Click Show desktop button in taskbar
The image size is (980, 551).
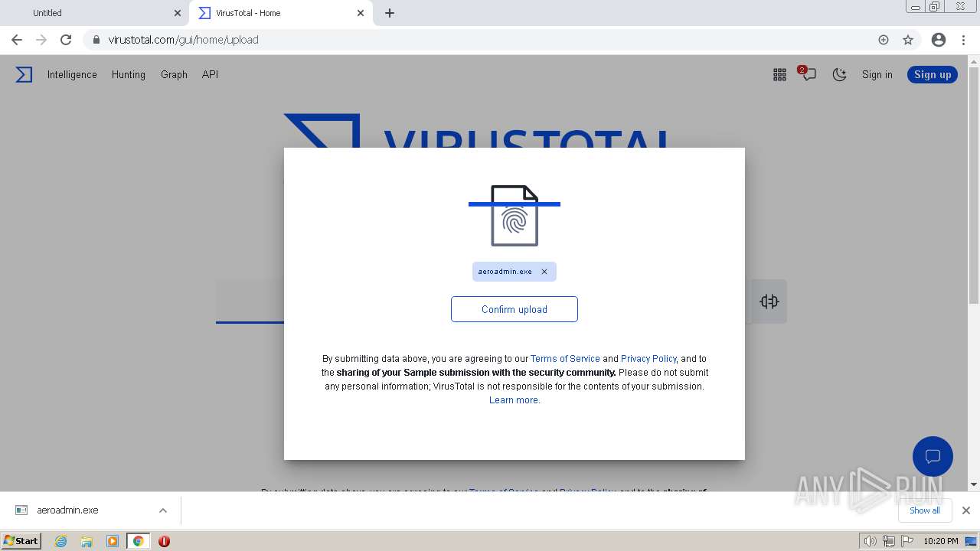click(x=972, y=541)
